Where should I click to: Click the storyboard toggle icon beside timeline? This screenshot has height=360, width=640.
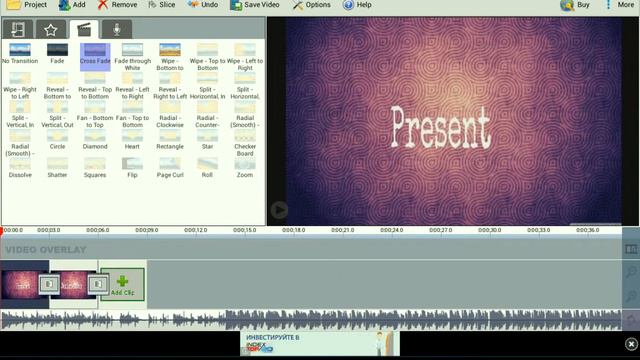pos(631,249)
